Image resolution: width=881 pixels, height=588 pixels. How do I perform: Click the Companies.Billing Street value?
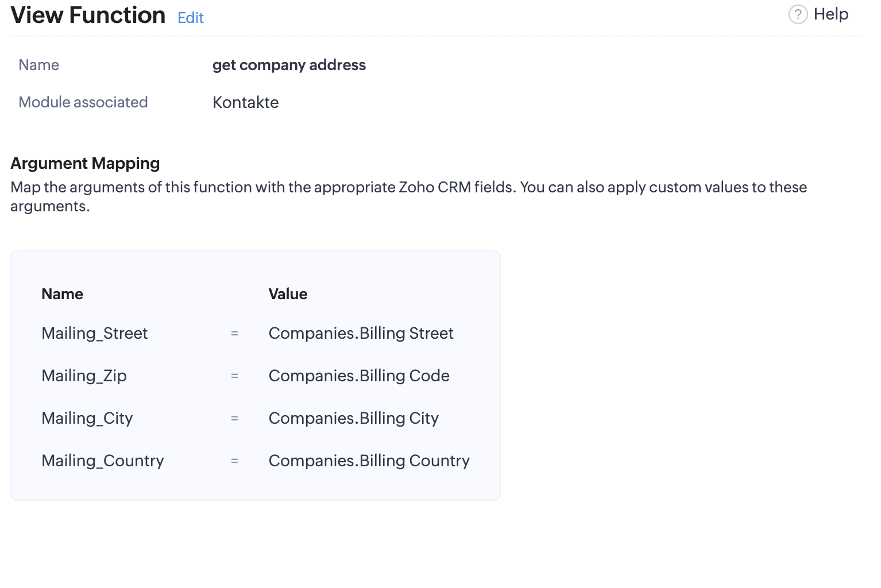click(361, 333)
